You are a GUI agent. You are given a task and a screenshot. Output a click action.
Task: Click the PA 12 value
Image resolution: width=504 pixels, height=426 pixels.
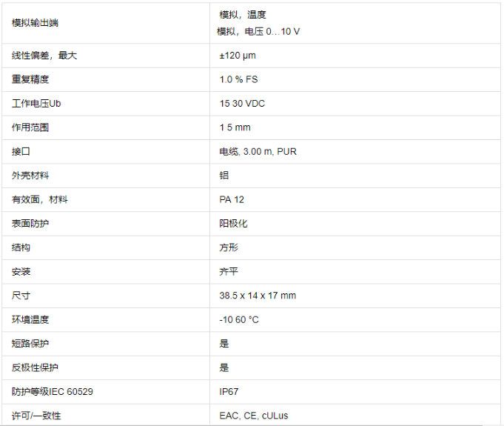[x=232, y=199]
